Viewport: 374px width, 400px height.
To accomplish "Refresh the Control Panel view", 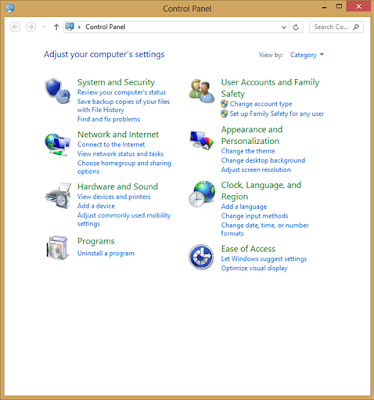I will [296, 27].
